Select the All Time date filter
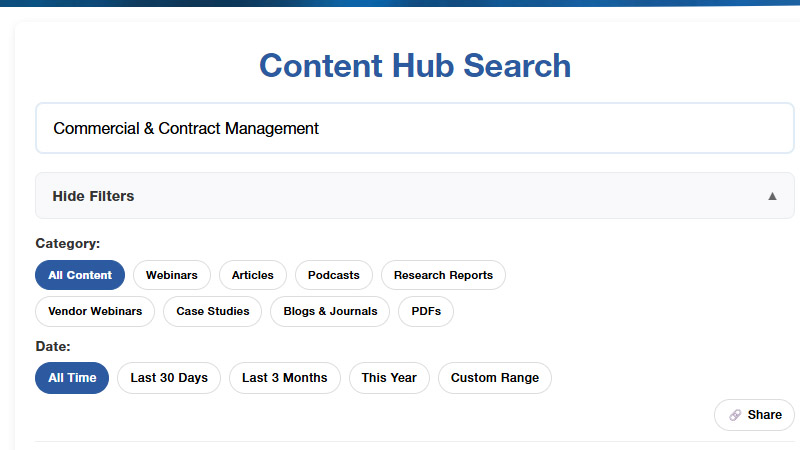Screen dimensions: 800x450 (72, 378)
